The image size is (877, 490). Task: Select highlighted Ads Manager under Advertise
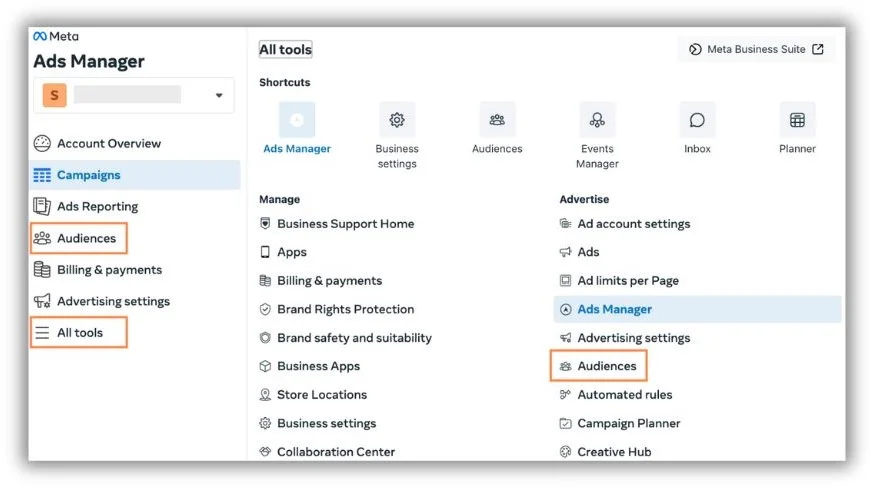tap(697, 309)
